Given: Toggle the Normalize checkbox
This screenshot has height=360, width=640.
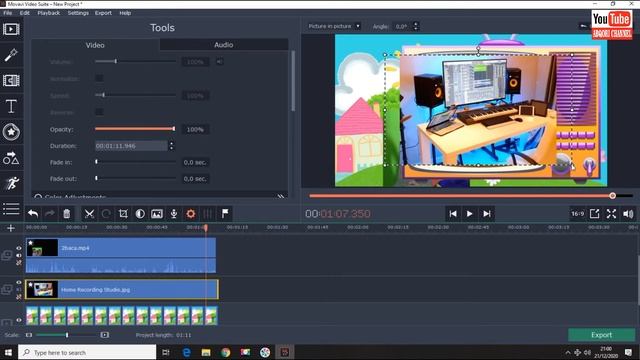Looking at the screenshot, I should (99, 78).
